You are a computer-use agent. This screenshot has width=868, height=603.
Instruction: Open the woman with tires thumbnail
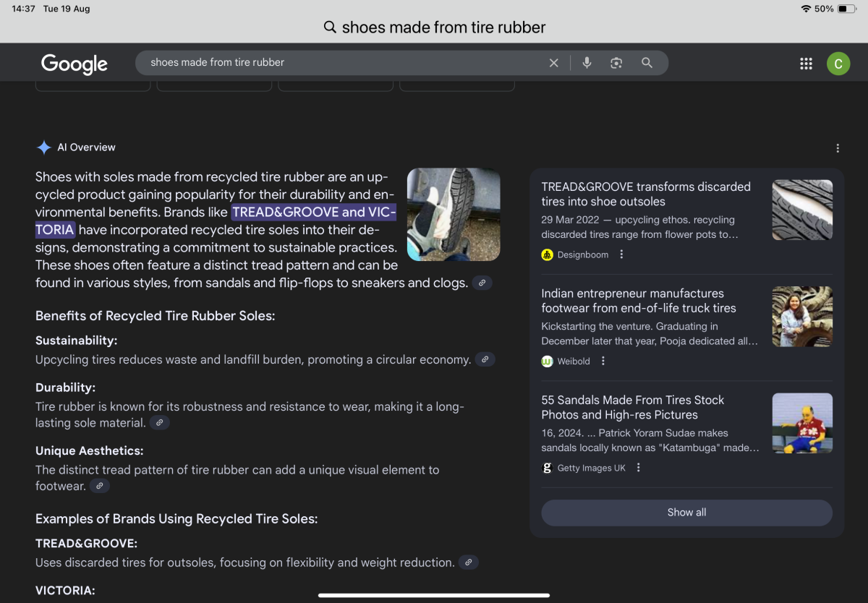(x=802, y=316)
